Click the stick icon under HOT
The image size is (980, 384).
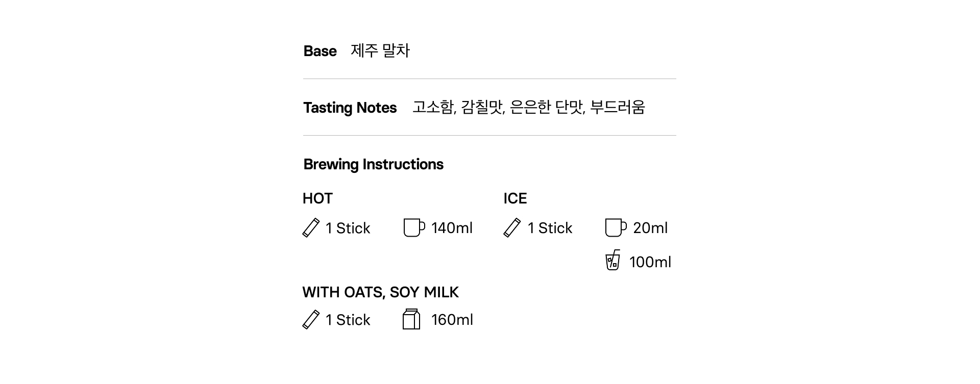click(x=311, y=228)
